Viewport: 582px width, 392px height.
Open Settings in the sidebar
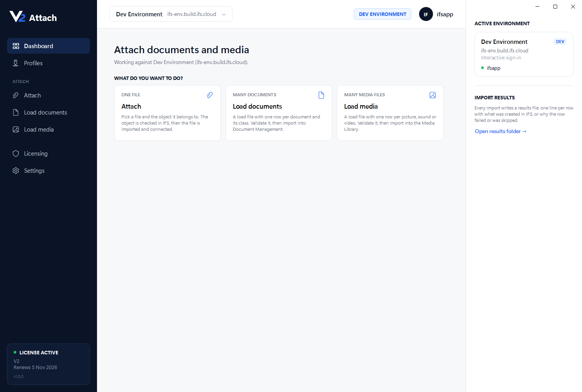click(x=48, y=171)
